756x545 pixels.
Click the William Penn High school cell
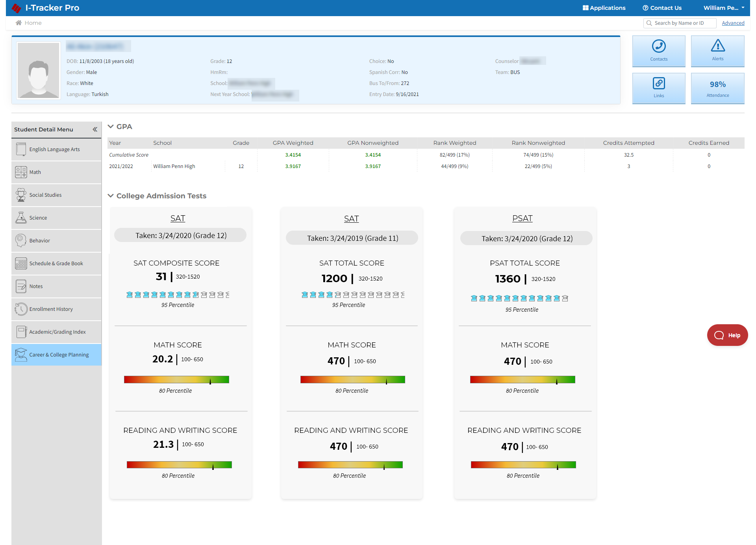[174, 166]
